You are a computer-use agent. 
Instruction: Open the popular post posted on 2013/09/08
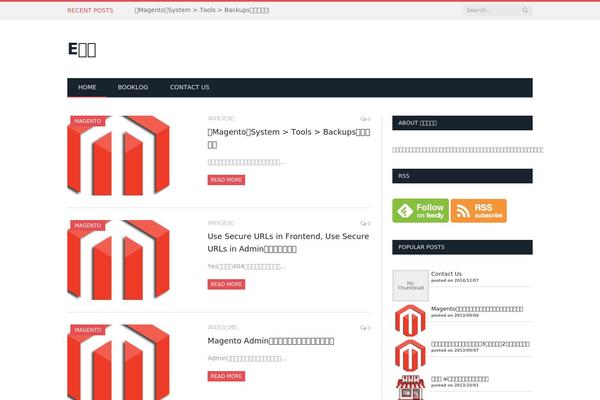(477, 309)
